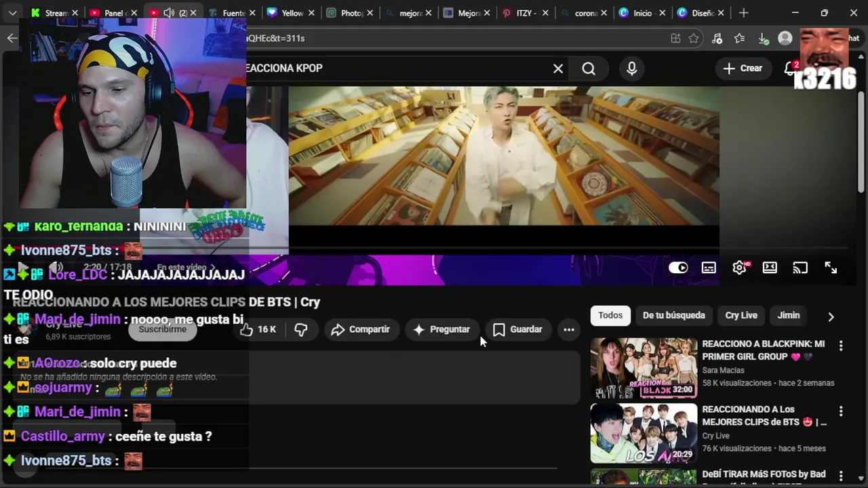Image resolution: width=868 pixels, height=488 pixels.
Task: Click the browser address bar URL
Action: click(x=454, y=39)
